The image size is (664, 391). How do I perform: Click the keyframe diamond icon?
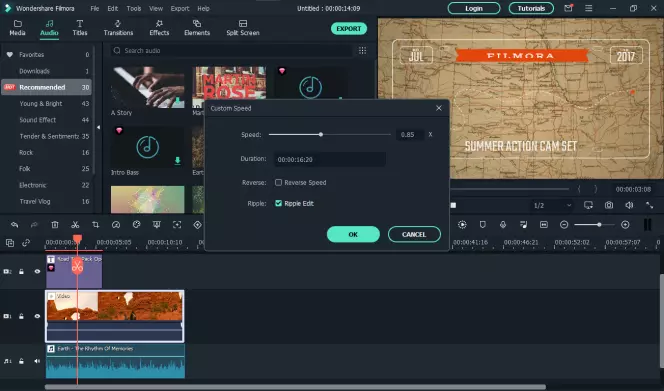pos(197,225)
